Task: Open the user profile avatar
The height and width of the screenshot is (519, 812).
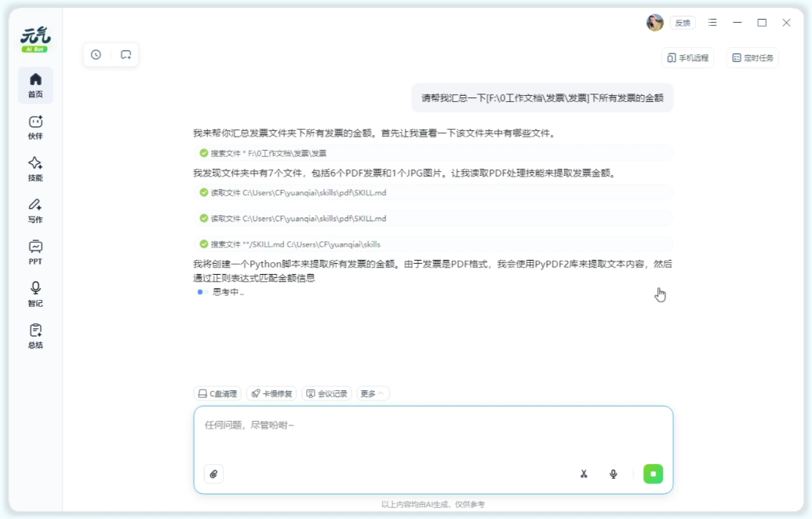Action: pos(654,22)
